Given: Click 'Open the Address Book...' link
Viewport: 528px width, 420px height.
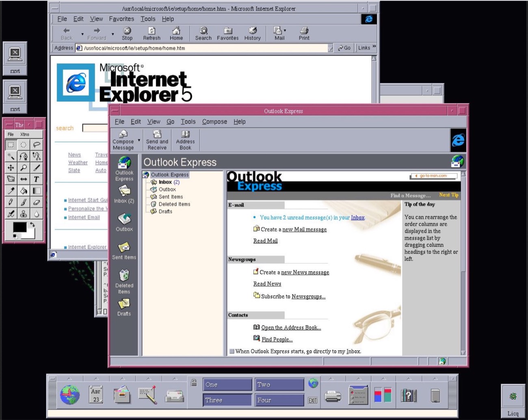Looking at the screenshot, I should click(291, 327).
